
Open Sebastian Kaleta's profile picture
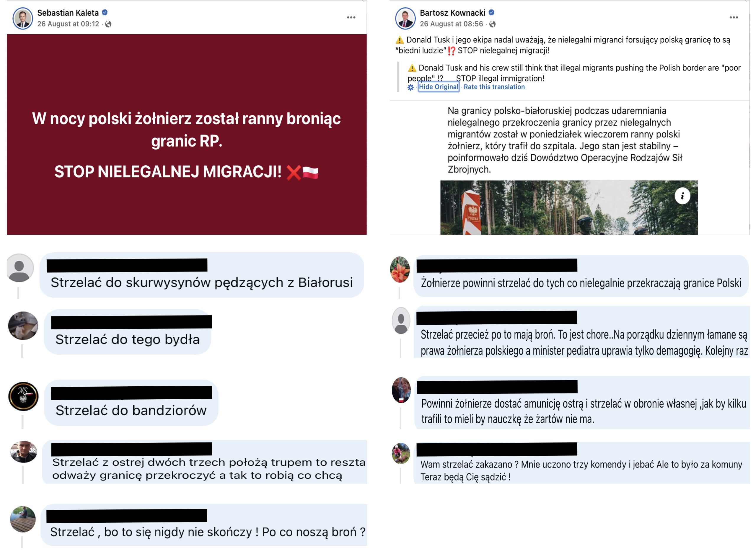pos(22,18)
